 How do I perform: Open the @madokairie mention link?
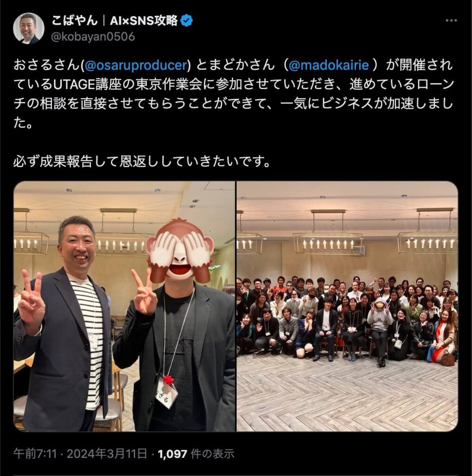coord(329,65)
